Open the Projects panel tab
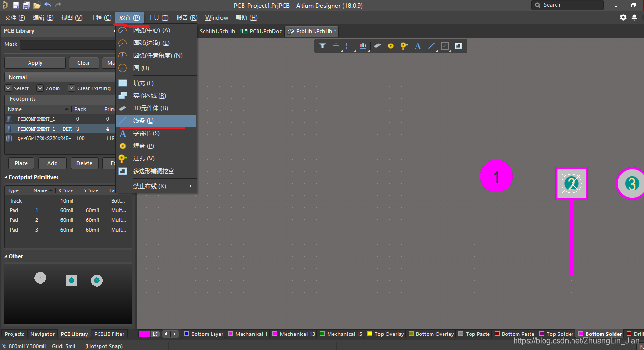 tap(14, 334)
